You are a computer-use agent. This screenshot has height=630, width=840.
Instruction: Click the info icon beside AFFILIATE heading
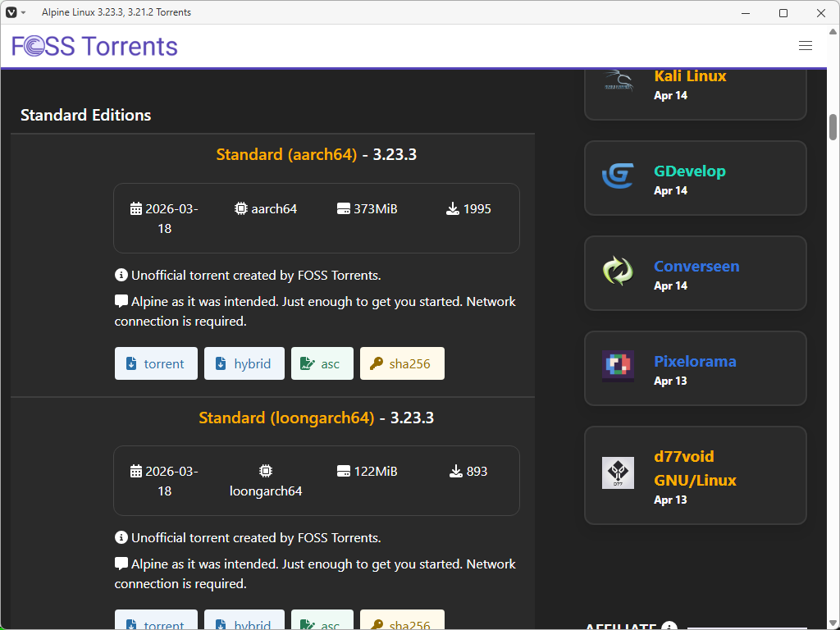(x=669, y=626)
